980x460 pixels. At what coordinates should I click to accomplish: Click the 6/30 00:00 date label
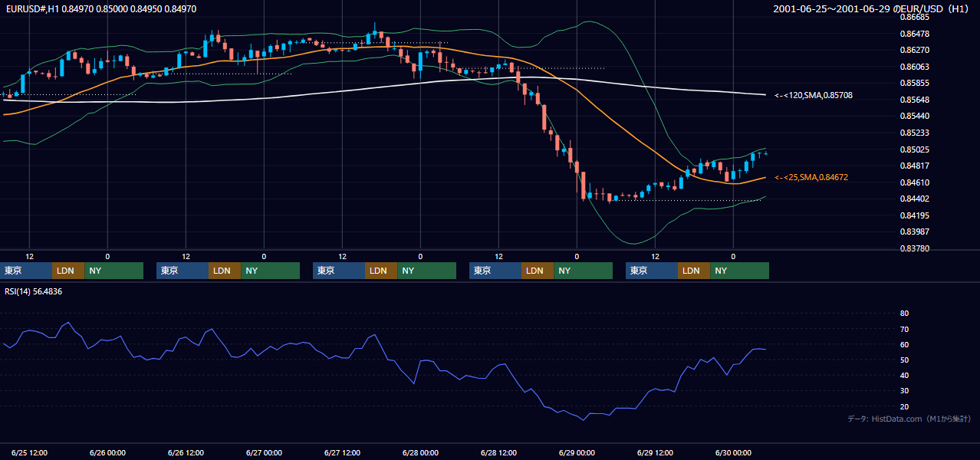click(733, 452)
